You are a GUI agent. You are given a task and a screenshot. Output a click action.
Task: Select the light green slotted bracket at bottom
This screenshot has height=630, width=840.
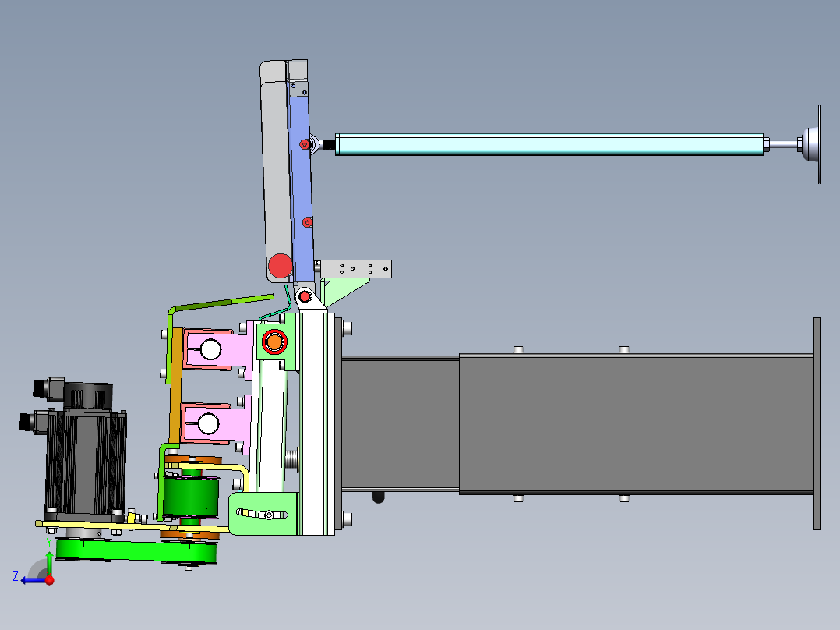(263, 514)
